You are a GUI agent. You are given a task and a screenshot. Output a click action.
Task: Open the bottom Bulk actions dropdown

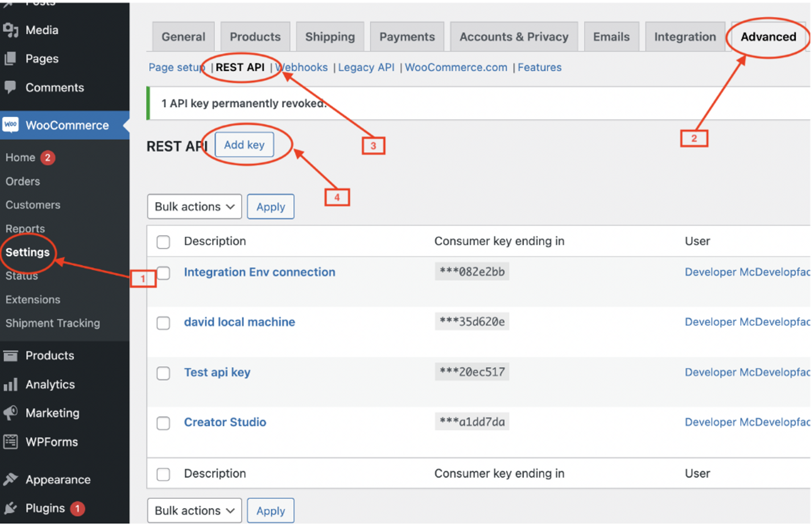click(194, 510)
